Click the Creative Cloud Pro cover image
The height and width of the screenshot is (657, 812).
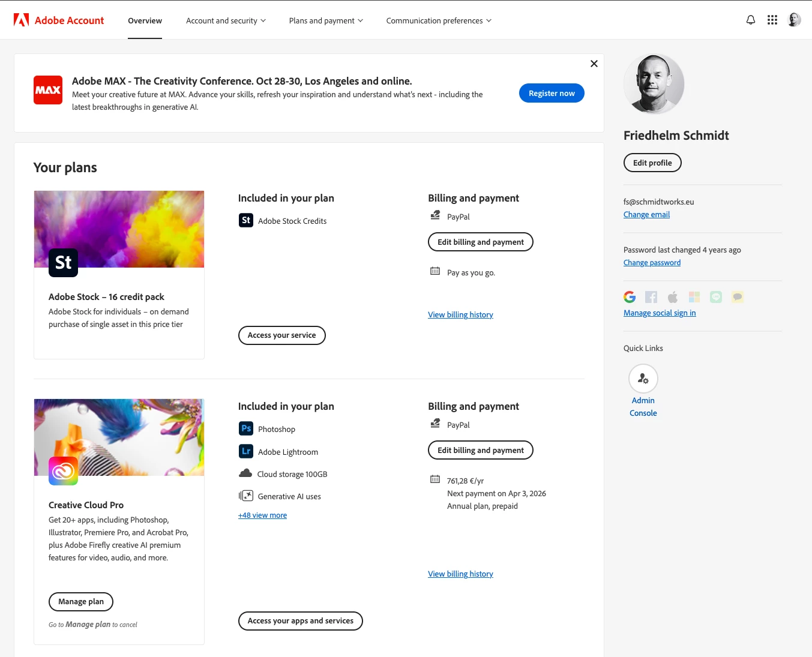119,437
